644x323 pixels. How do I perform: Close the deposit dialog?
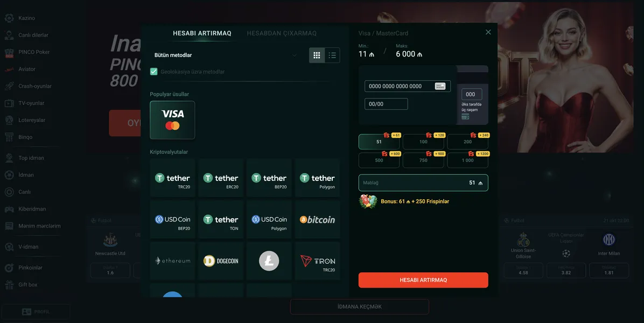[488, 32]
